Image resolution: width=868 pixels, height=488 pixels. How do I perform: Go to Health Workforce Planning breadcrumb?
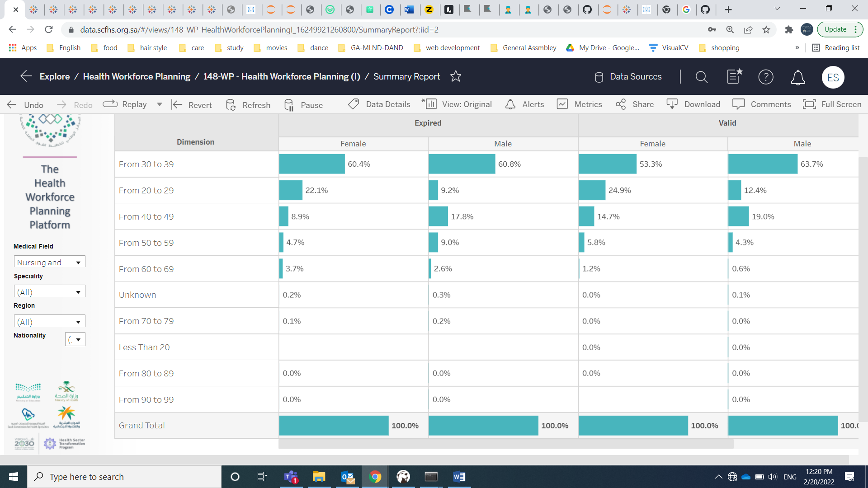click(x=137, y=76)
